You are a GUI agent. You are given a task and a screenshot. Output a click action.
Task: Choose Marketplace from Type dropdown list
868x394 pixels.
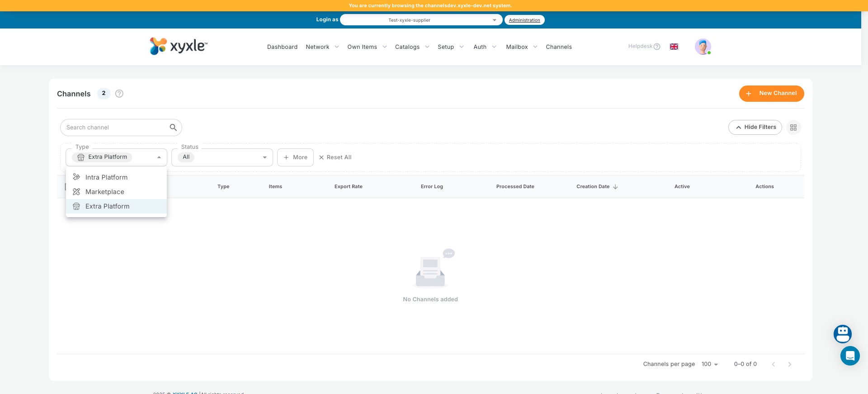click(104, 192)
